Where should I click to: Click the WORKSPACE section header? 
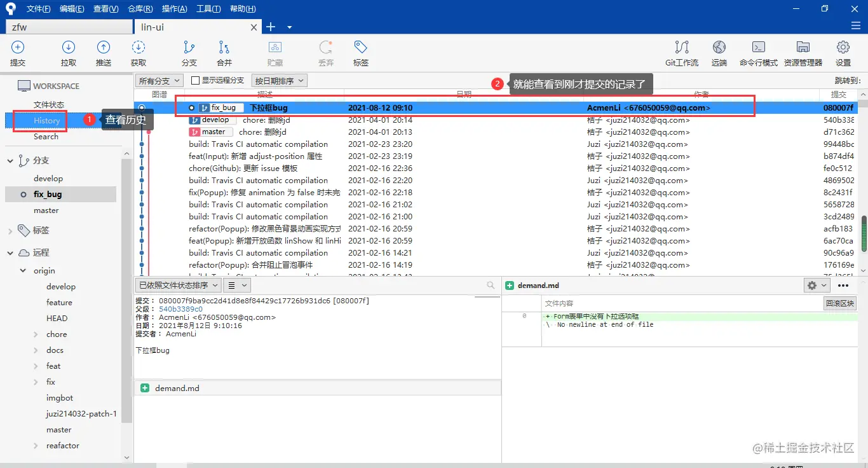click(56, 86)
